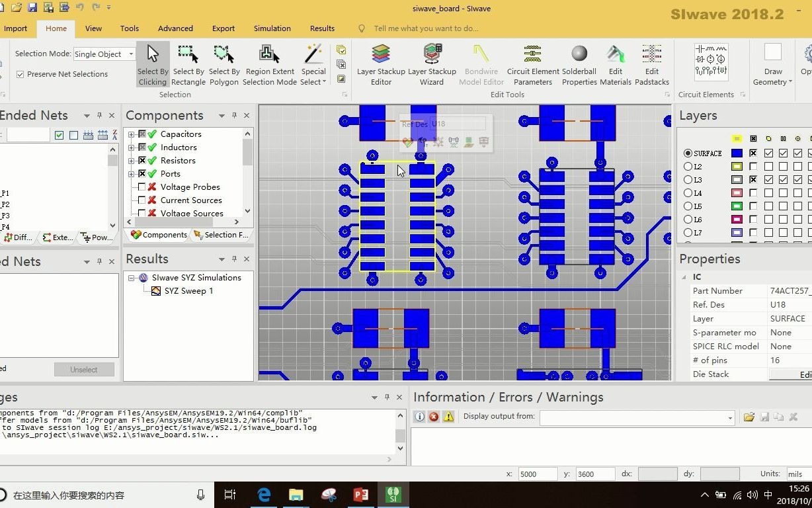The image size is (812, 508).
Task: Click the L5 layer color swatch
Action: point(737,206)
